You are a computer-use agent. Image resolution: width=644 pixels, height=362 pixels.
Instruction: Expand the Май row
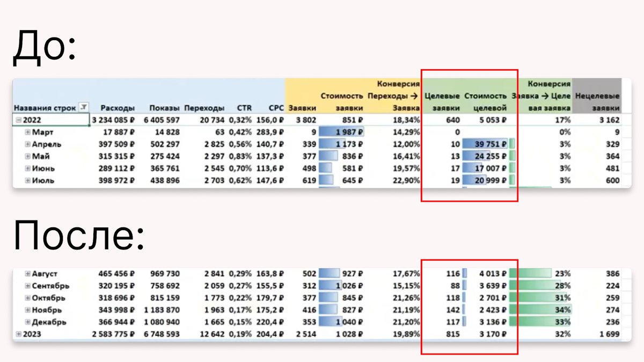coord(28,156)
